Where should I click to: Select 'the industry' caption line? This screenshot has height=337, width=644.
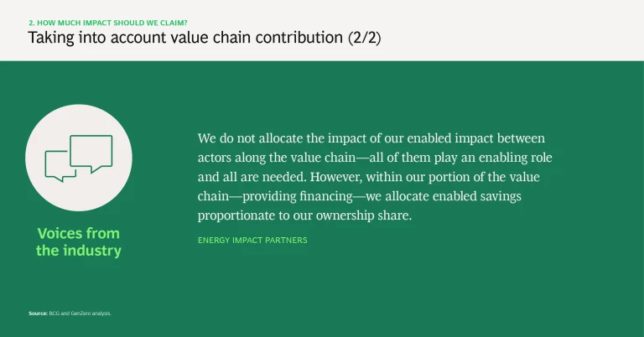[78, 250]
